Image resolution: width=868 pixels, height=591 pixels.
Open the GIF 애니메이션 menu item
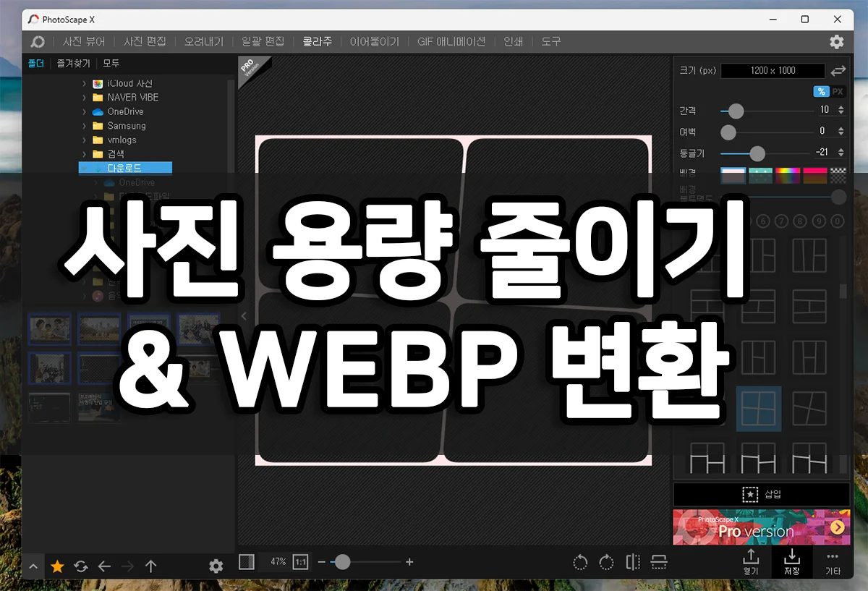(452, 41)
